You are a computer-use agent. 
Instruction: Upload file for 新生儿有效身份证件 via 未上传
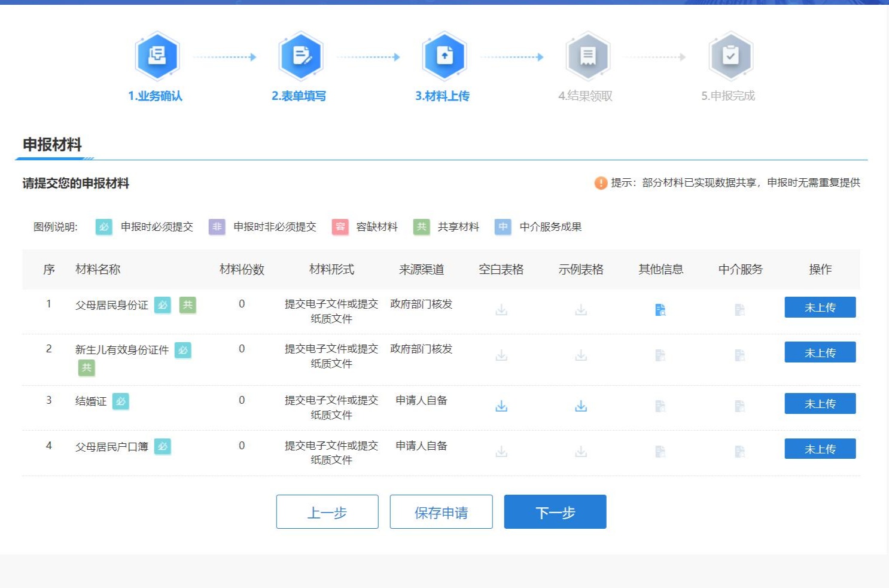[820, 352]
